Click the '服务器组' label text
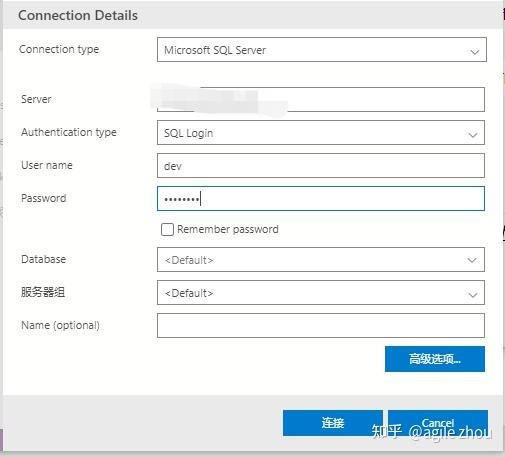 pos(43,292)
